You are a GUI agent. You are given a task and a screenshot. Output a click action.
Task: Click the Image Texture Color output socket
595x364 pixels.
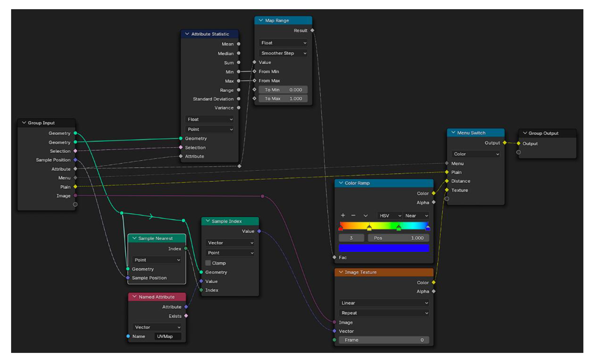pos(434,283)
